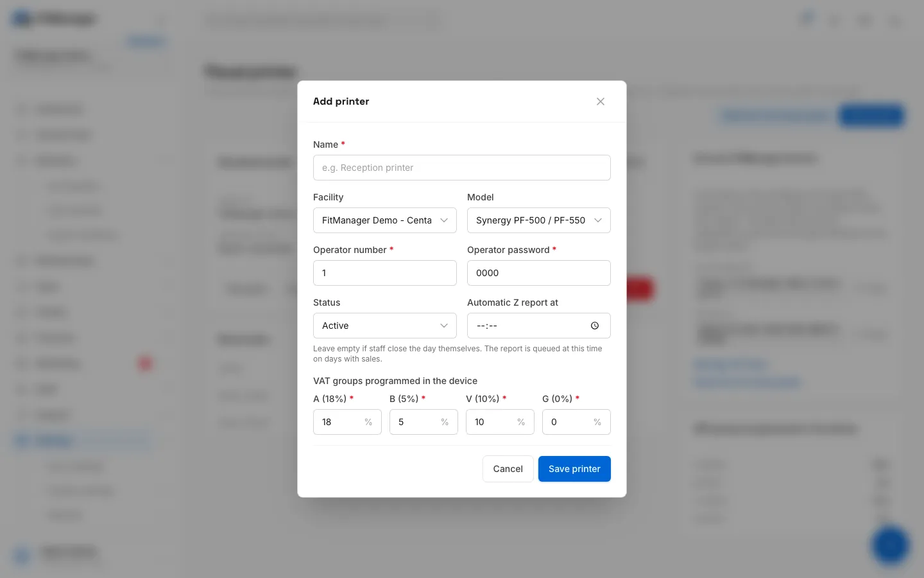The image size is (924, 578).
Task: Focus the Operator password field
Action: [x=539, y=273]
